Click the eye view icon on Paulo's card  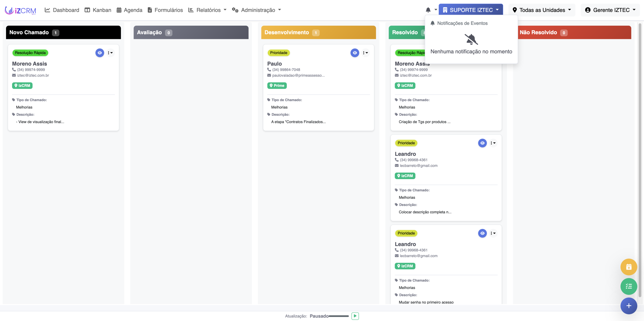pyautogui.click(x=355, y=53)
